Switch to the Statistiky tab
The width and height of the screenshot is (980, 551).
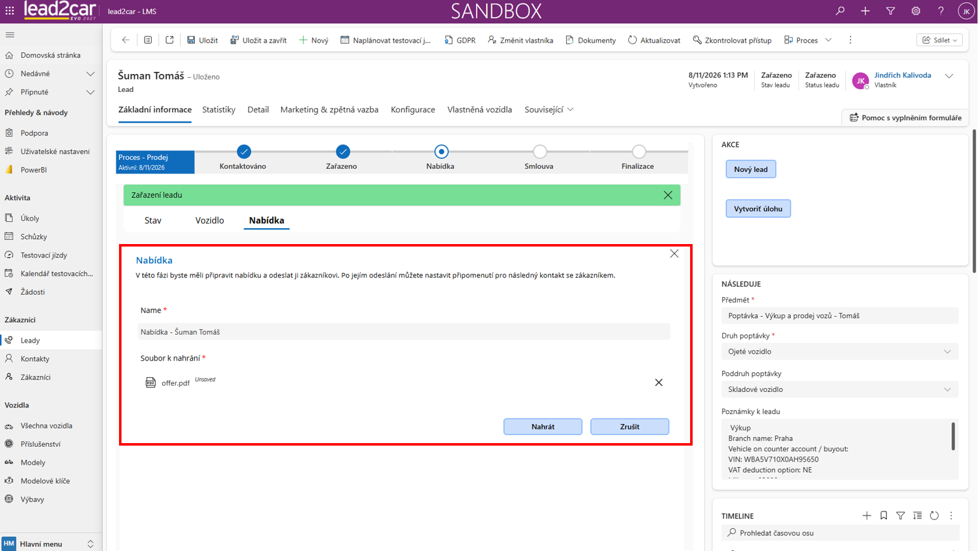coord(219,110)
